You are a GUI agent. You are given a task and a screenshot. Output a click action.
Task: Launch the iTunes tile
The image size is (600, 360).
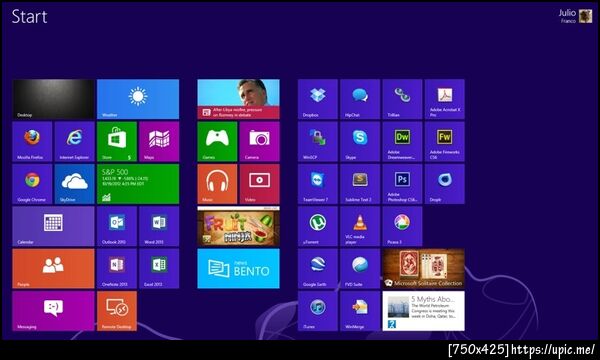pos(318,311)
